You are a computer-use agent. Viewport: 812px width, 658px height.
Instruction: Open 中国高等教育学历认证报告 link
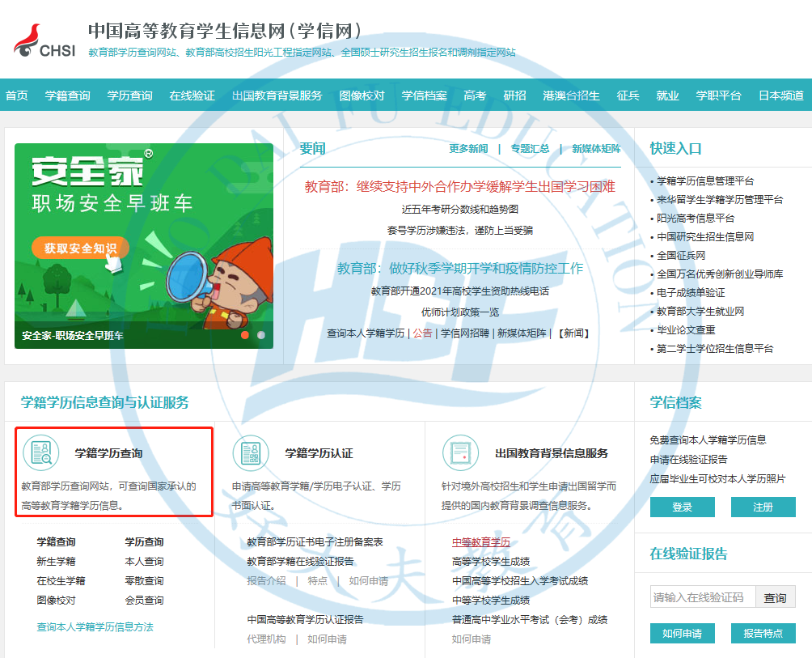tap(305, 620)
